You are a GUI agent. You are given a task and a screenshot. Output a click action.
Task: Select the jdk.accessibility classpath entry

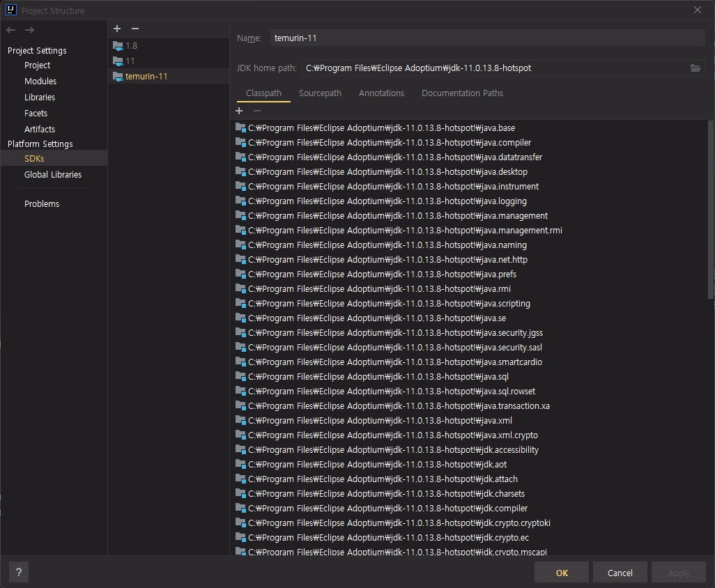pyautogui.click(x=470, y=449)
